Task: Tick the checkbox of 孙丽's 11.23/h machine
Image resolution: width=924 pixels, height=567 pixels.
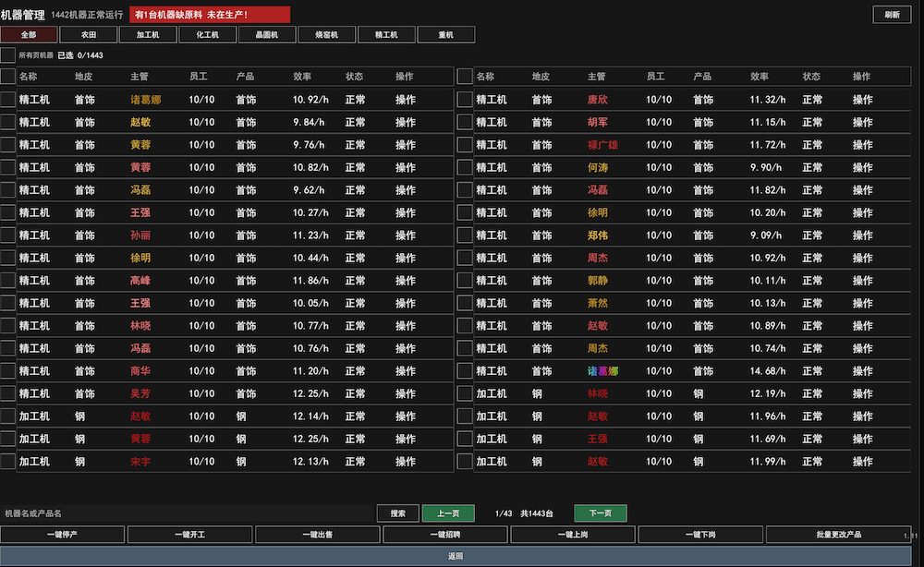Action: 7,235
